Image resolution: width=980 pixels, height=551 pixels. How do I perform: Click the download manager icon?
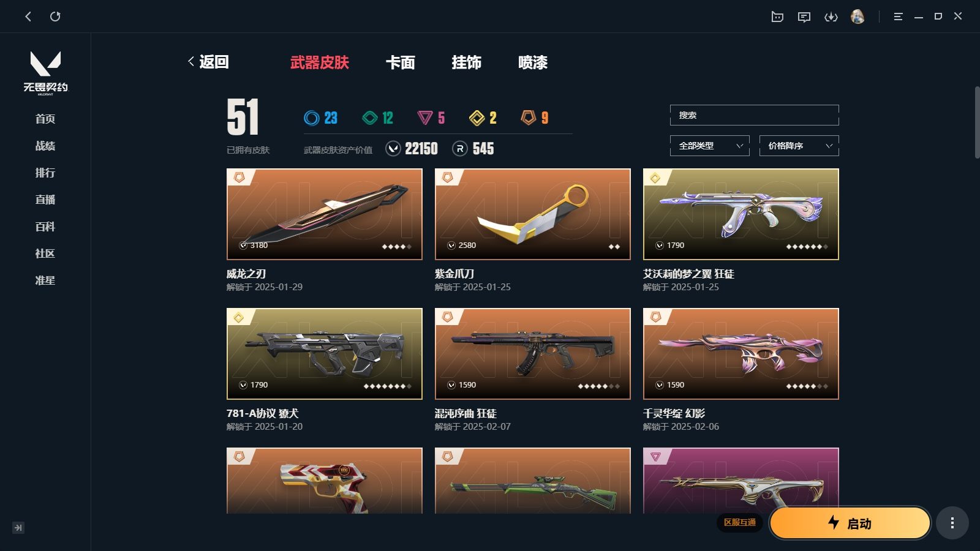[x=831, y=17]
